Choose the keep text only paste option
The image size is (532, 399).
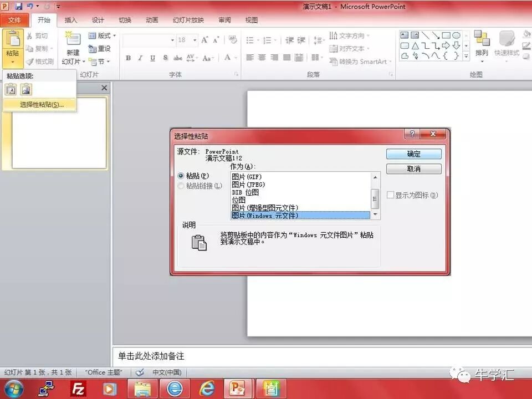(11, 90)
